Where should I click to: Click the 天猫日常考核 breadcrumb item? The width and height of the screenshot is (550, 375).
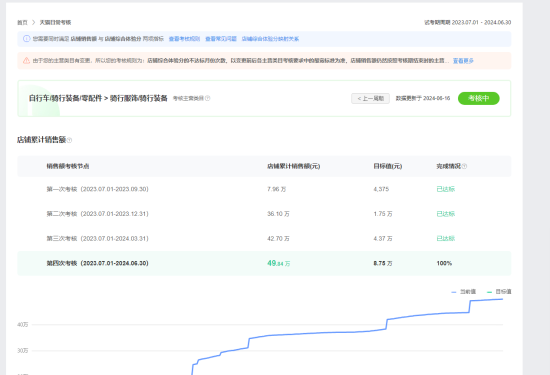[55, 22]
